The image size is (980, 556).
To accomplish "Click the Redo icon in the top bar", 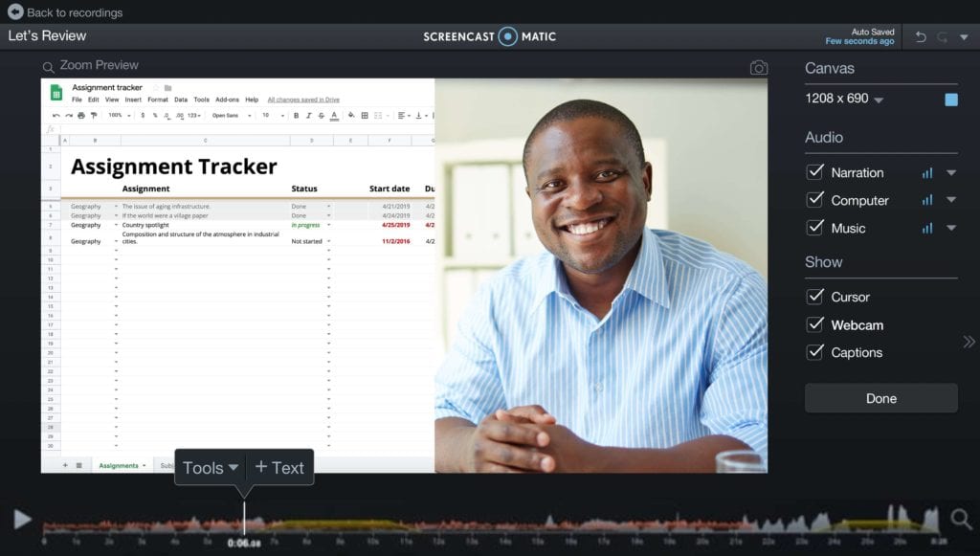I will click(x=944, y=34).
